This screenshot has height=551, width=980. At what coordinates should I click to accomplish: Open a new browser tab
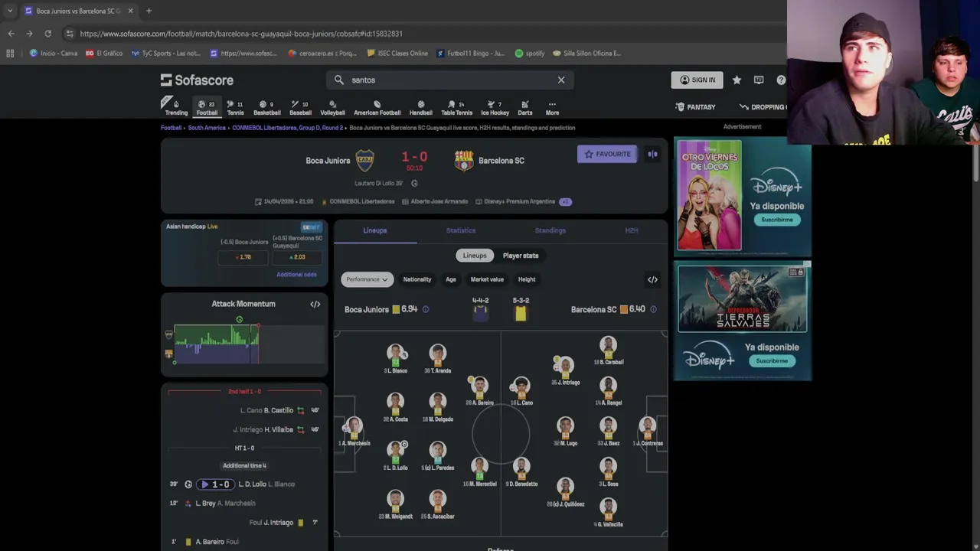(149, 11)
